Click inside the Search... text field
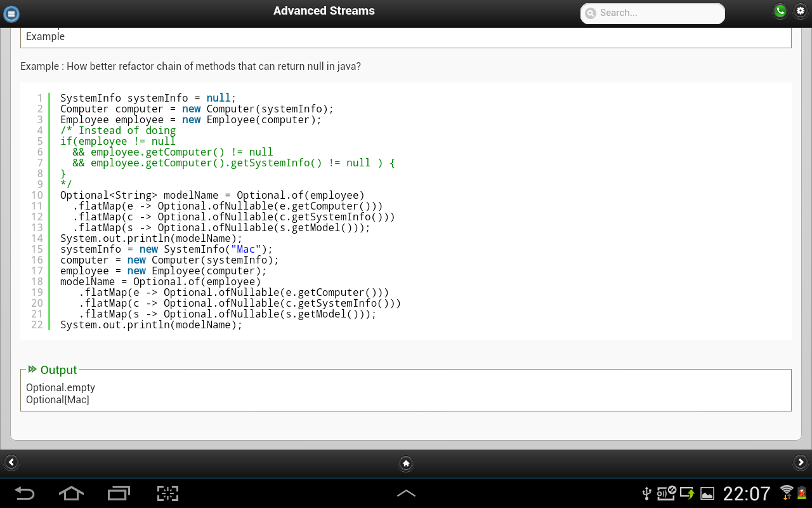The image size is (812, 508). pos(657,13)
